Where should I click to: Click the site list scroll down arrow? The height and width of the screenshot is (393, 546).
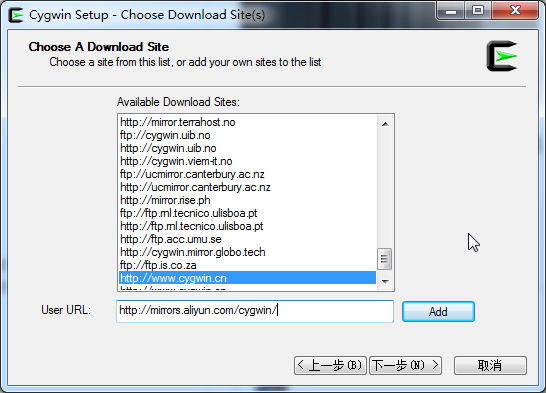(x=385, y=281)
